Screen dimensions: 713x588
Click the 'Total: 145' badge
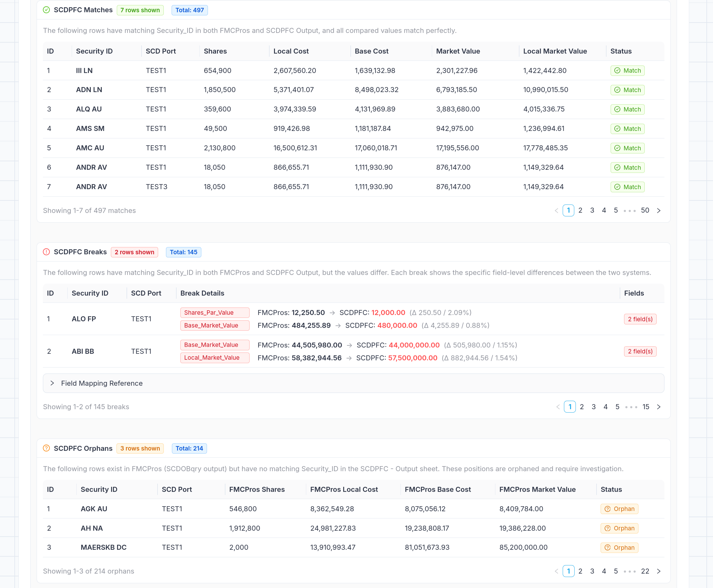coord(183,252)
